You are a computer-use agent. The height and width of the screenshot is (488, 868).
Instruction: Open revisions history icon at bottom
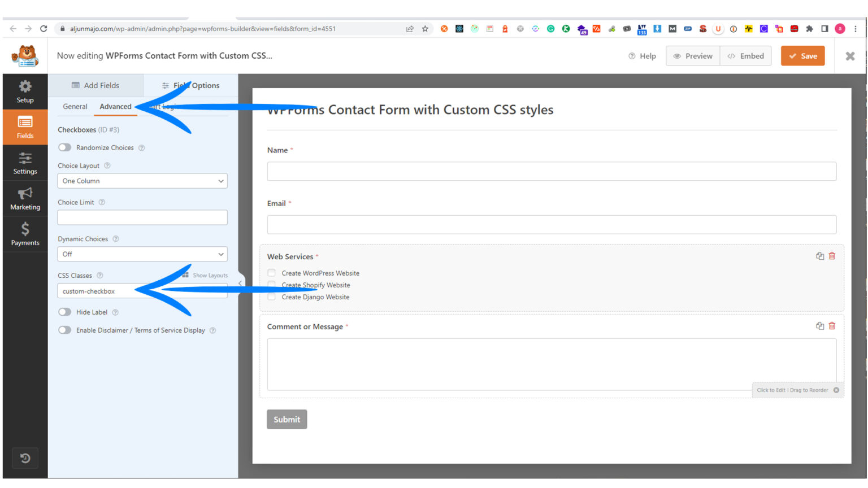click(x=25, y=458)
